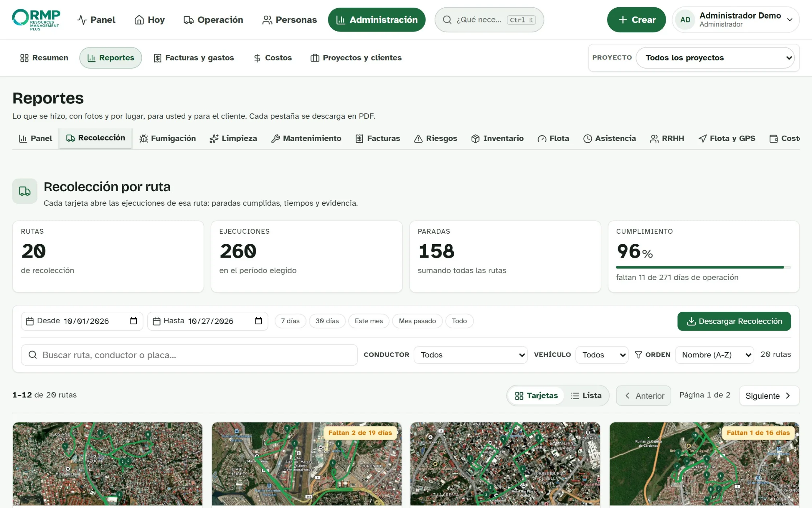Click the Hasta date field
Viewport: 812px width, 508px height.
tap(208, 321)
